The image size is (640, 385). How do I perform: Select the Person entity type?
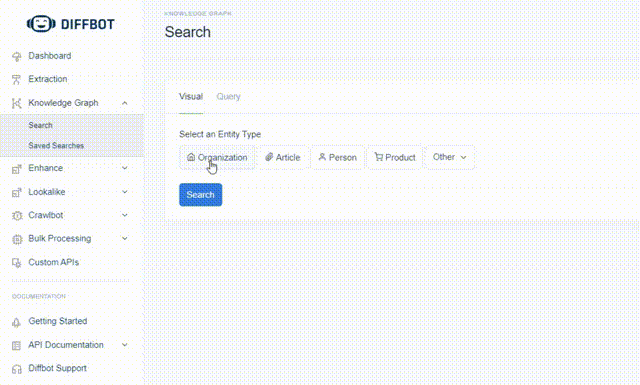click(338, 157)
